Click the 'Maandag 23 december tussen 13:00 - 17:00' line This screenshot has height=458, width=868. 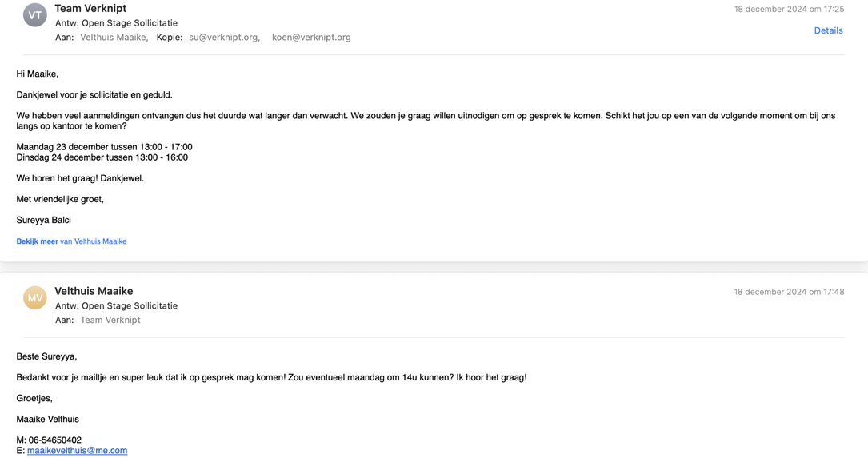[x=104, y=146]
